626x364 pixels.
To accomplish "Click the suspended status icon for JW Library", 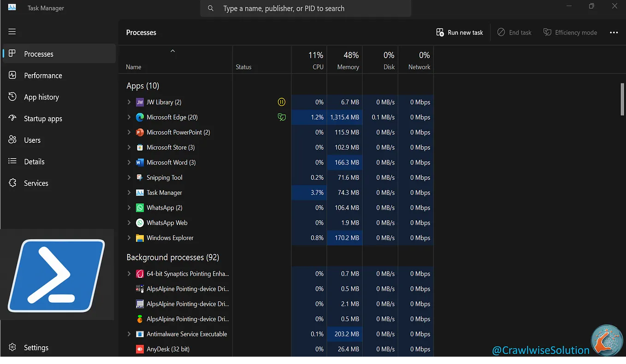I will pos(282,102).
